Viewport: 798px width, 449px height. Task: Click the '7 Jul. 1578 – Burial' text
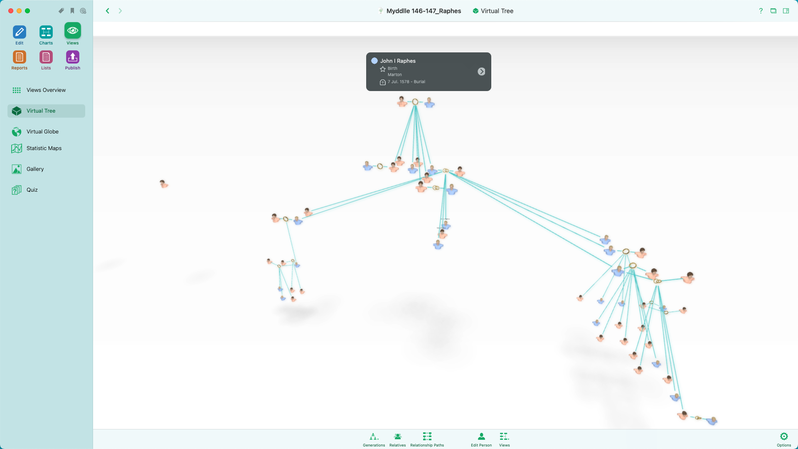point(406,82)
